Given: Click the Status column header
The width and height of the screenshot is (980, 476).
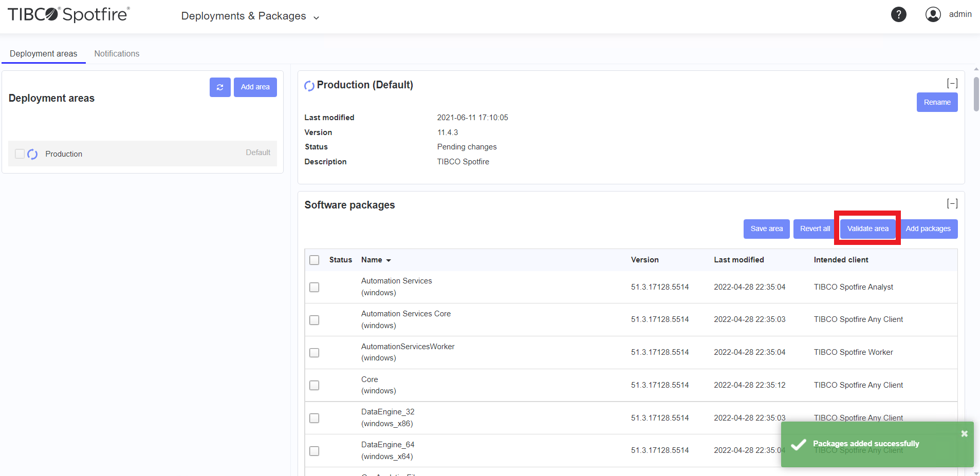Looking at the screenshot, I should point(340,260).
